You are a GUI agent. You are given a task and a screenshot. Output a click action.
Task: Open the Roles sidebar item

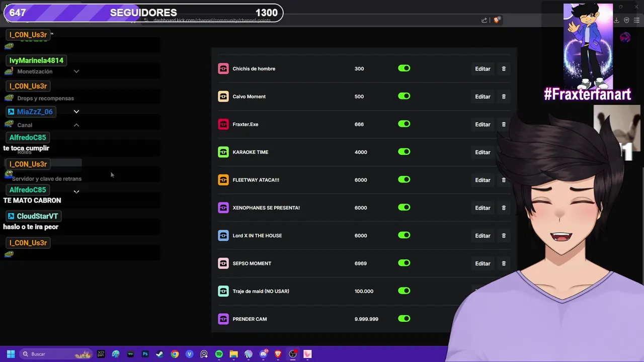pyautogui.click(x=24, y=152)
